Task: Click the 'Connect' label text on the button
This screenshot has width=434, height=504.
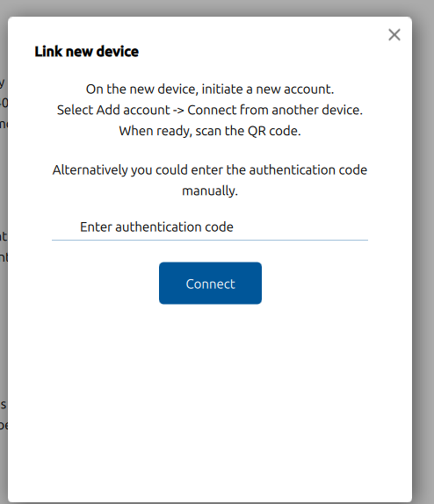Action: click(x=210, y=284)
